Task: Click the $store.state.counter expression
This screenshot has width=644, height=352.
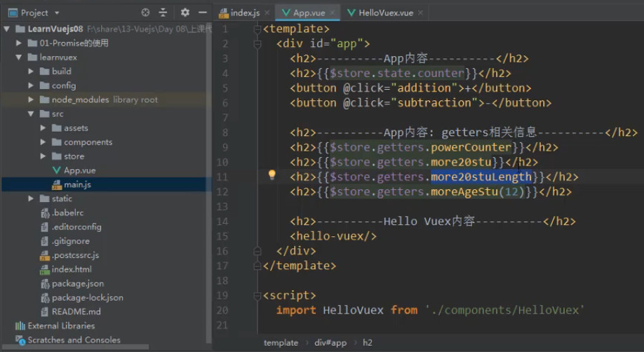Action: pos(397,74)
